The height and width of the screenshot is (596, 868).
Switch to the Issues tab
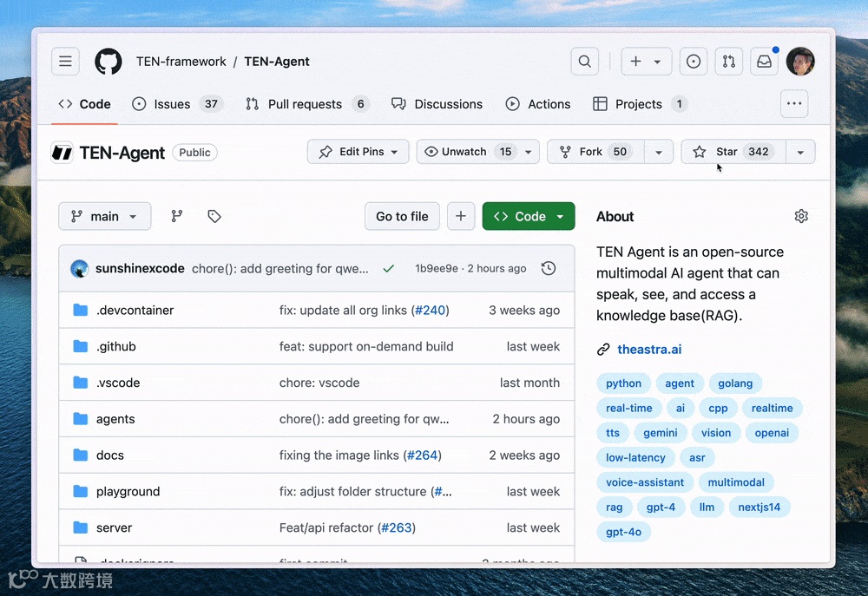tap(177, 104)
